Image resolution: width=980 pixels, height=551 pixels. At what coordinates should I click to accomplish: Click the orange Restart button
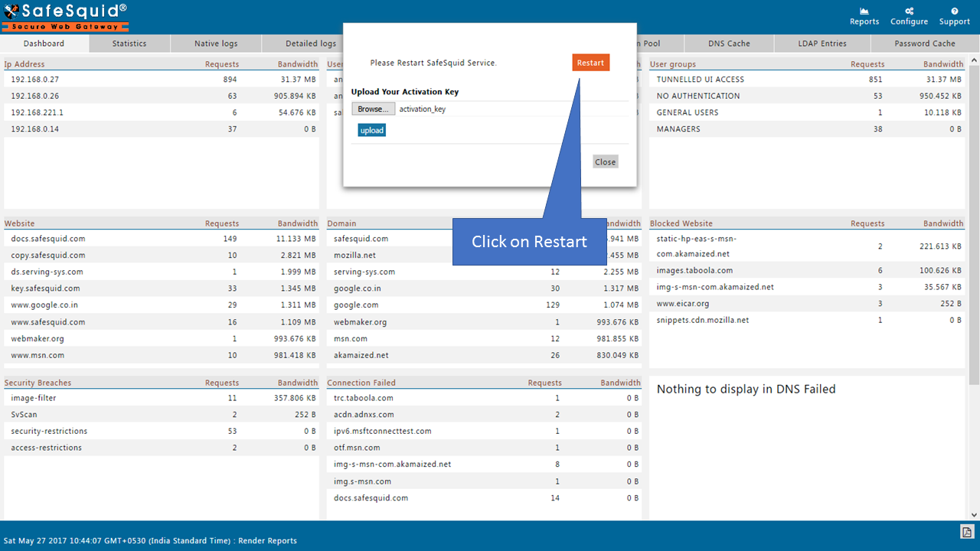click(590, 63)
